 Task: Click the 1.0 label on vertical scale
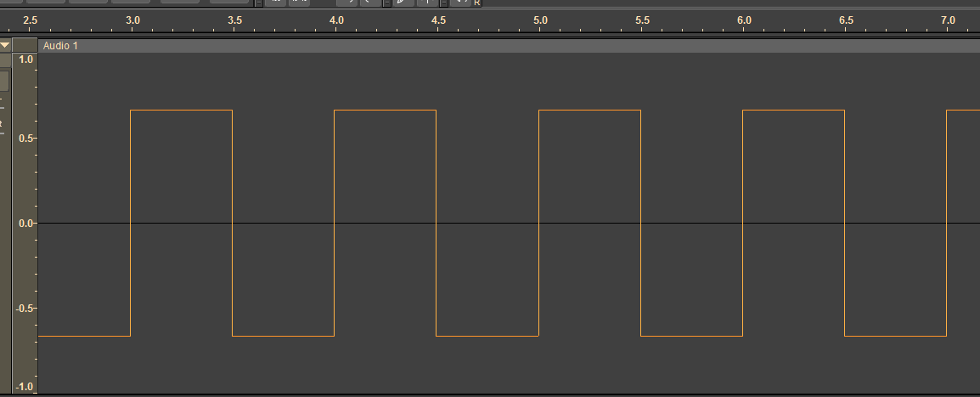coord(25,60)
